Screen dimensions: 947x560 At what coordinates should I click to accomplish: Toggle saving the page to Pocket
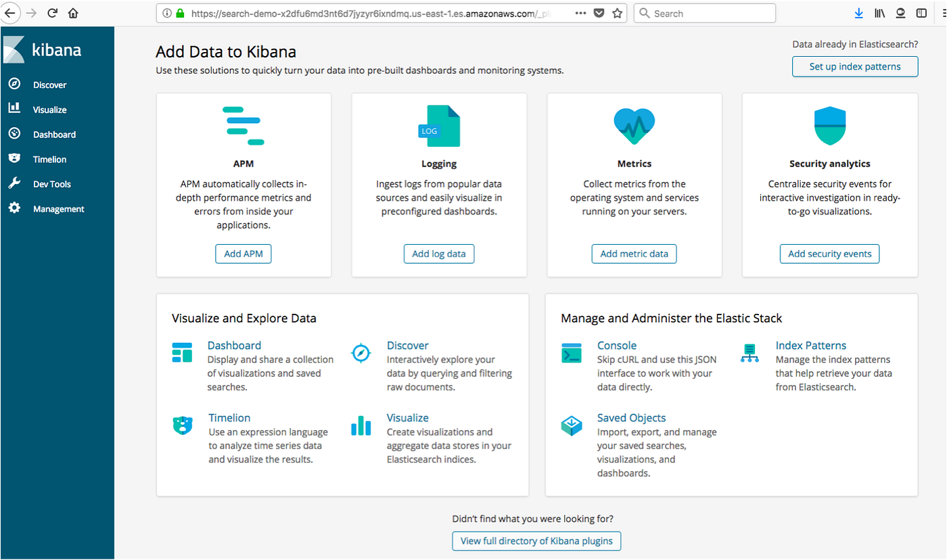pyautogui.click(x=599, y=13)
